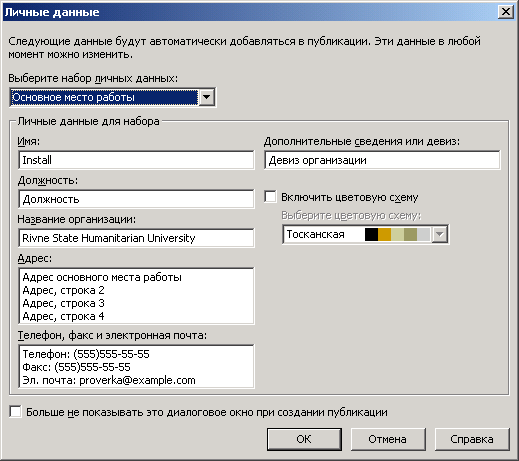Click the olive green scheme swatch
The width and height of the screenshot is (519, 461).
pyautogui.click(x=410, y=234)
